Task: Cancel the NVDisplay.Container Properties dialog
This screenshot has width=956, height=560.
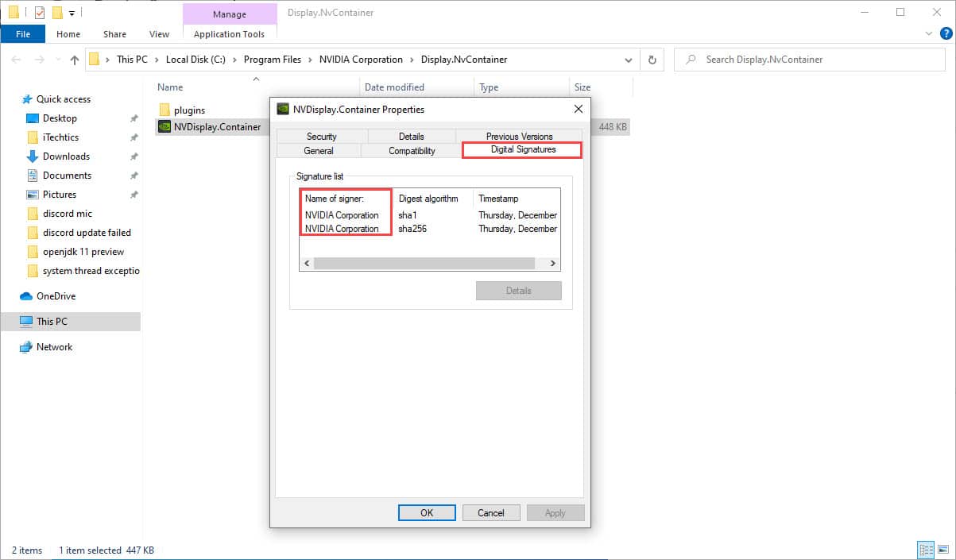Action: 491,513
